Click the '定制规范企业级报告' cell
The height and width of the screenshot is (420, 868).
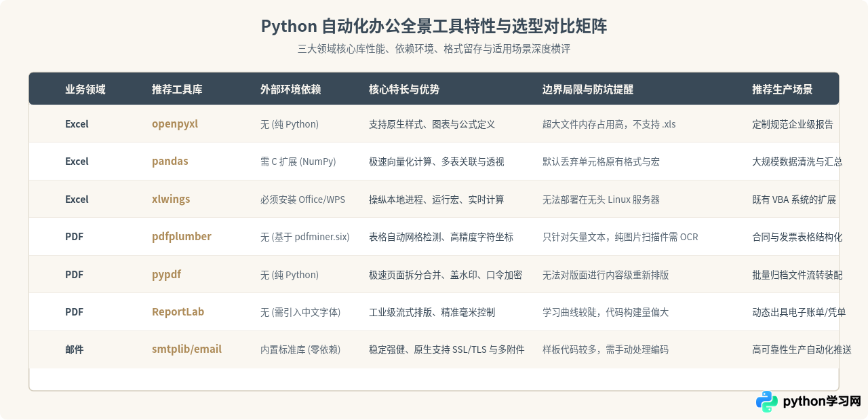(793, 125)
